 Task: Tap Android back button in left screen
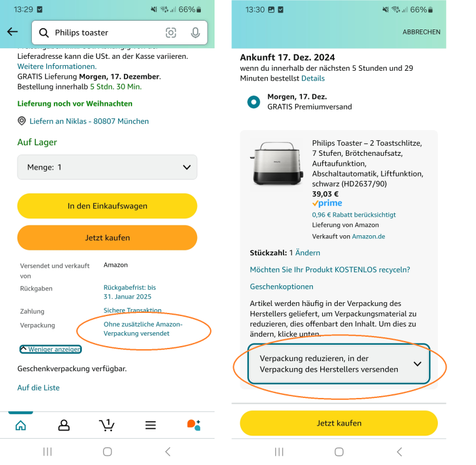tap(168, 452)
